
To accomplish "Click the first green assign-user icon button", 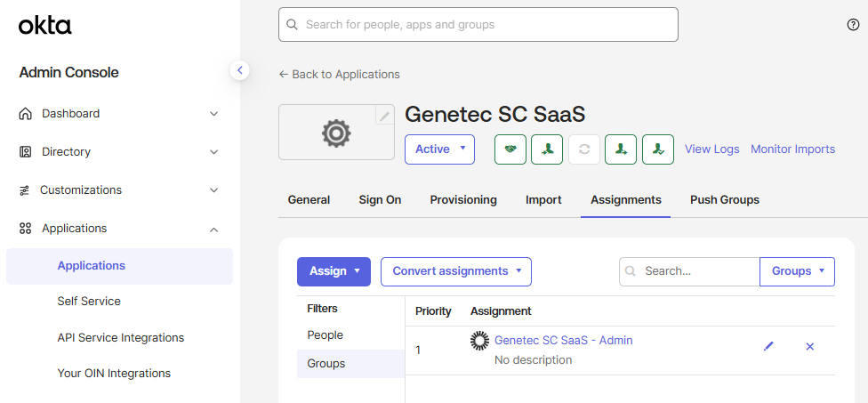I will 547,149.
